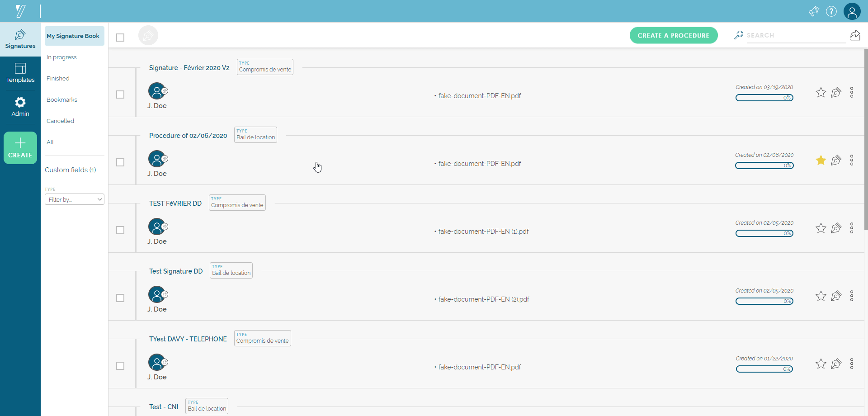Open the Type 'Filter by...' dropdown

(x=75, y=199)
